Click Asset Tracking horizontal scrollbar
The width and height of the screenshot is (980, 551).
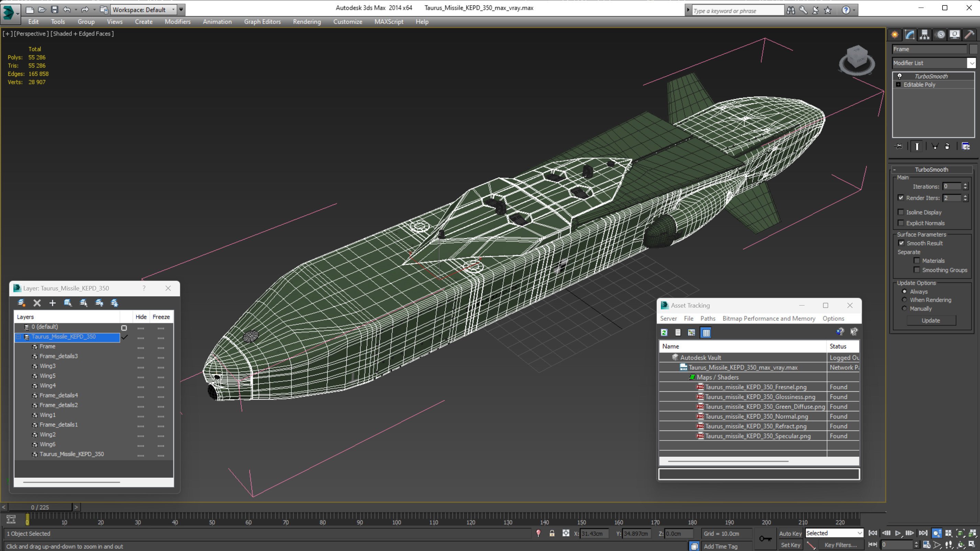tap(728, 461)
